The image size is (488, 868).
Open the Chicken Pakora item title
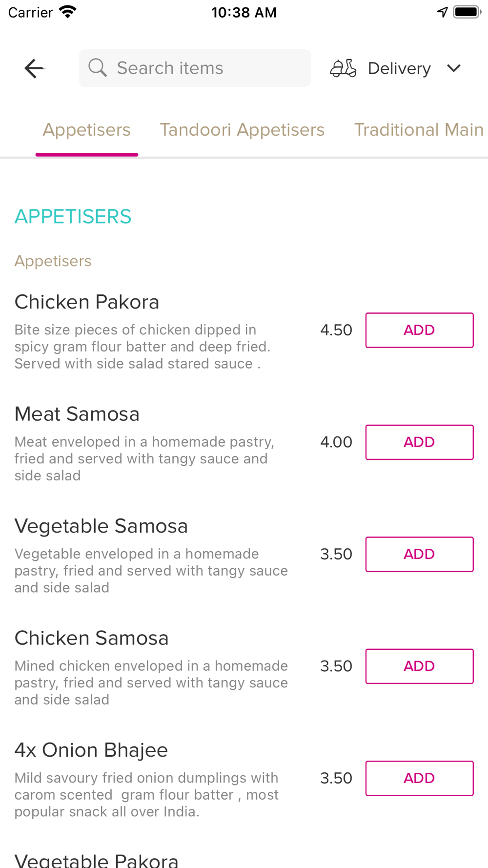click(x=87, y=302)
